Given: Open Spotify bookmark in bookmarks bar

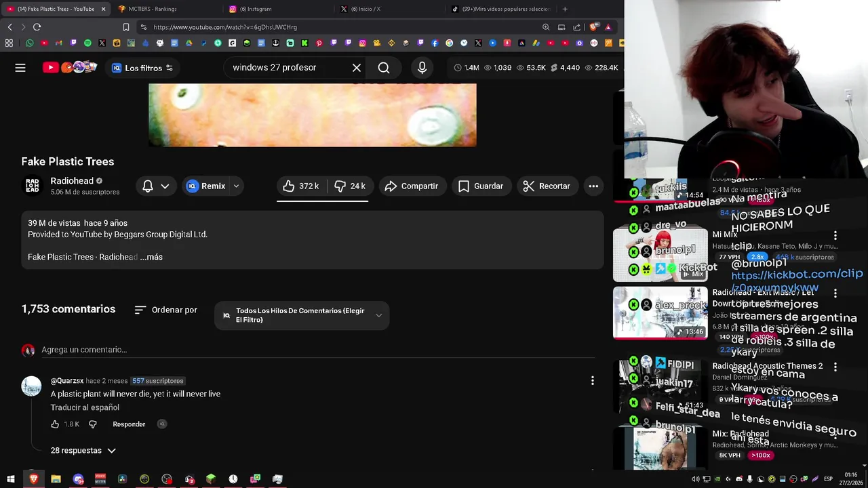Looking at the screenshot, I should (x=87, y=43).
